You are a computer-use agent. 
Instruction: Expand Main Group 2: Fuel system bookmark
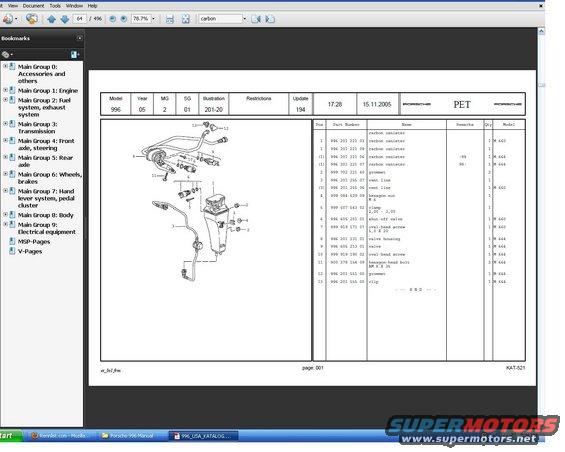click(x=5, y=100)
